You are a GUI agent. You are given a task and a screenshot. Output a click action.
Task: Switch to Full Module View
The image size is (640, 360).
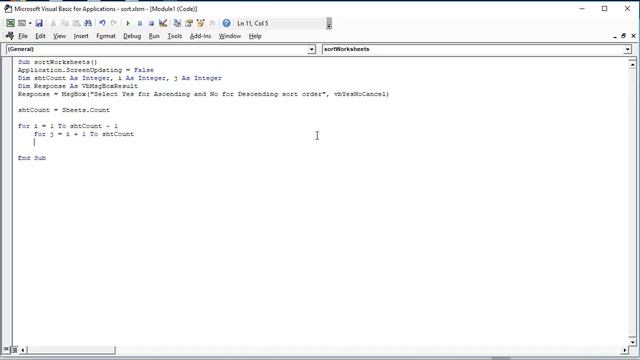pos(14,350)
